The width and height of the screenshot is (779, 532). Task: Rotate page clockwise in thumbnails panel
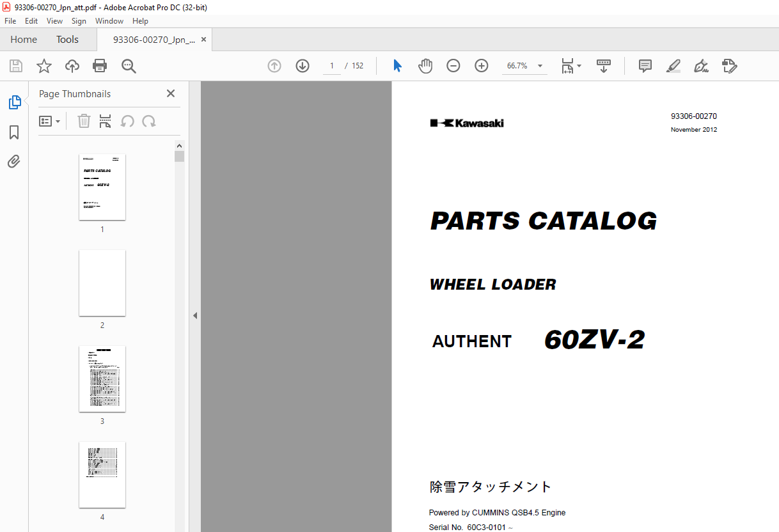pos(149,121)
